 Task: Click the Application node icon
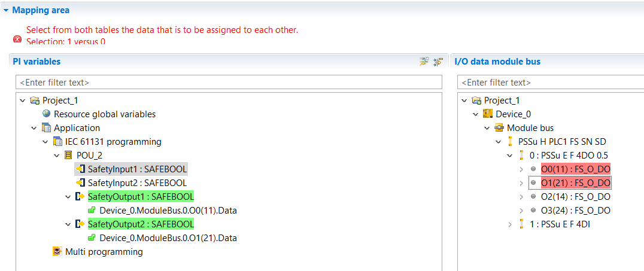pos(46,128)
